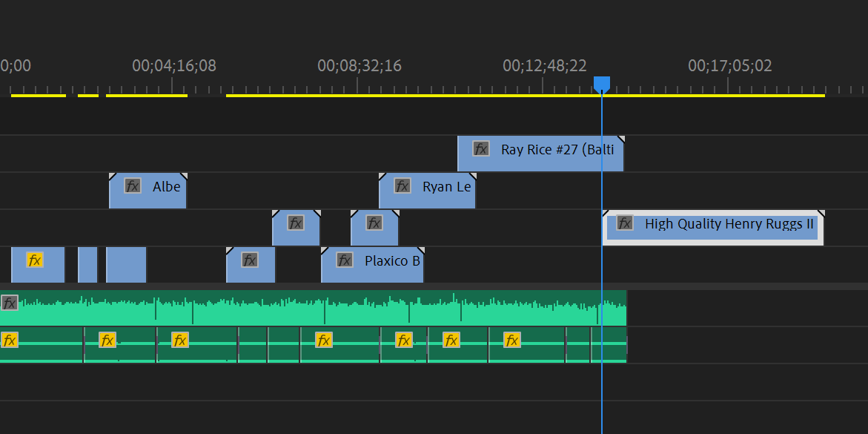Select the bright green audio waveform clip
Screen dimensions: 868x434
[x=314, y=308]
